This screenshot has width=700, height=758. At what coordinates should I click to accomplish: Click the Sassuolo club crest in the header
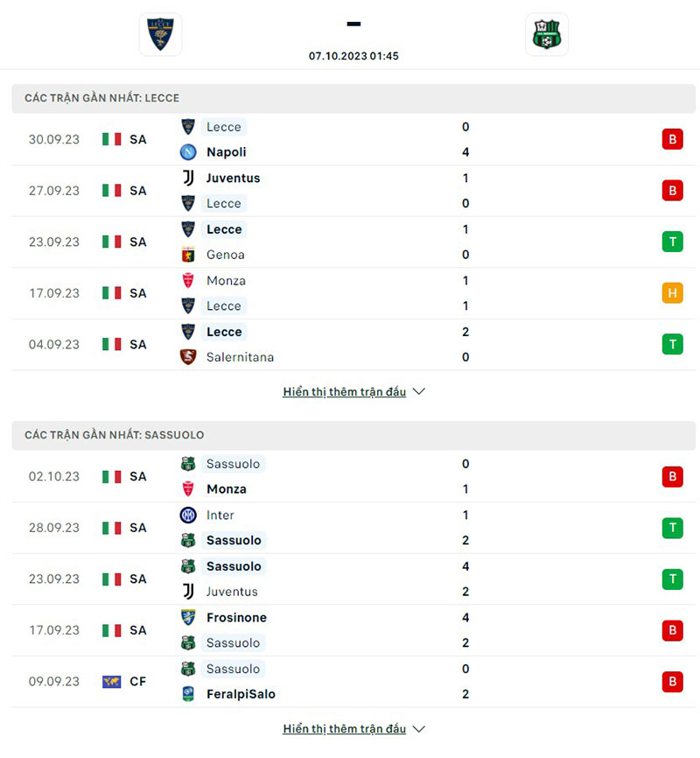coord(546,34)
